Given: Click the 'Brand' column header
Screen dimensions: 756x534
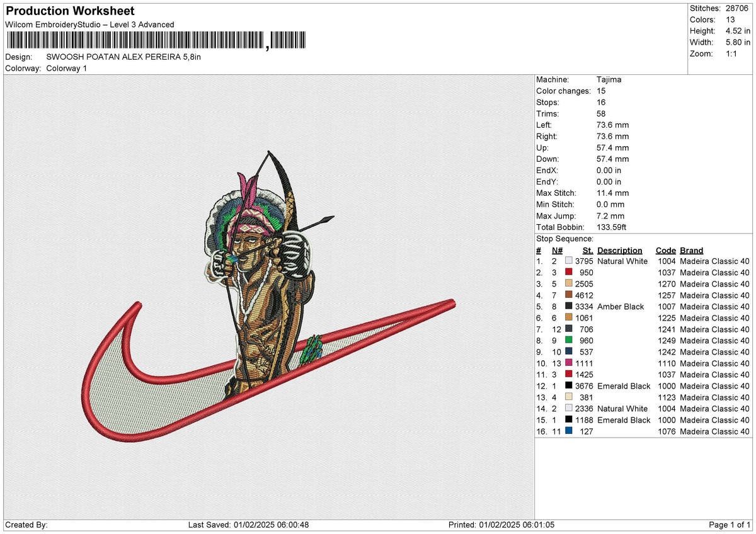Looking at the screenshot, I should click(692, 250).
